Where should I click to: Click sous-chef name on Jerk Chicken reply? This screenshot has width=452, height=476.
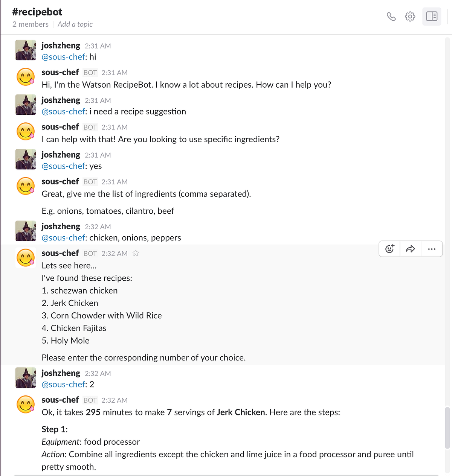[x=60, y=400]
